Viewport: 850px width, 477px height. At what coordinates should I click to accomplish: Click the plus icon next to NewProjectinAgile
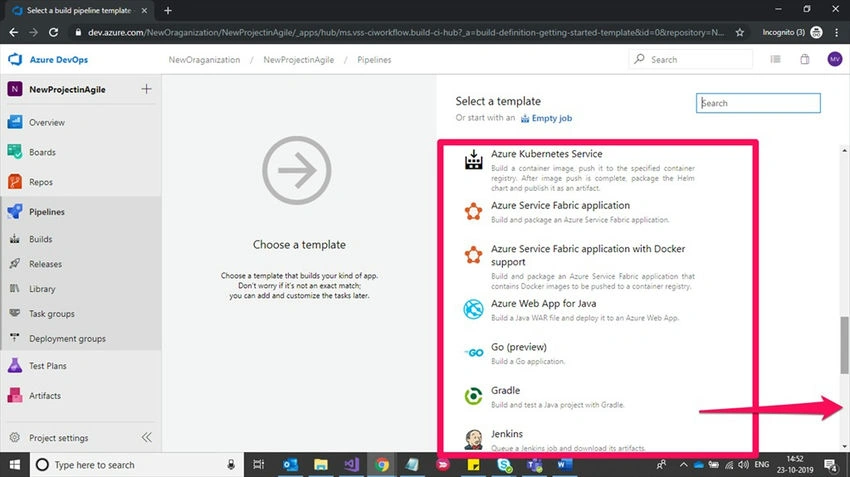(x=146, y=89)
